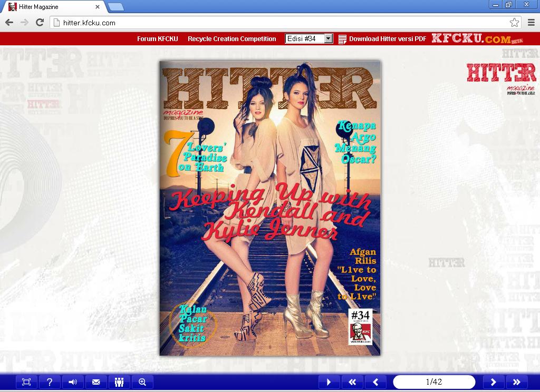Toggle sound with the speaker icon
This screenshot has height=392, width=540.
[x=73, y=382]
